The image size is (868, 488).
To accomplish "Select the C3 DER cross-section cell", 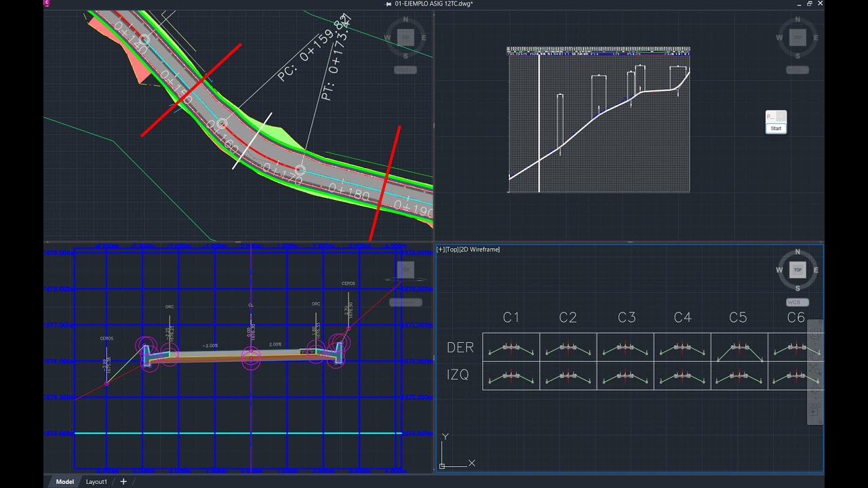I will click(625, 347).
